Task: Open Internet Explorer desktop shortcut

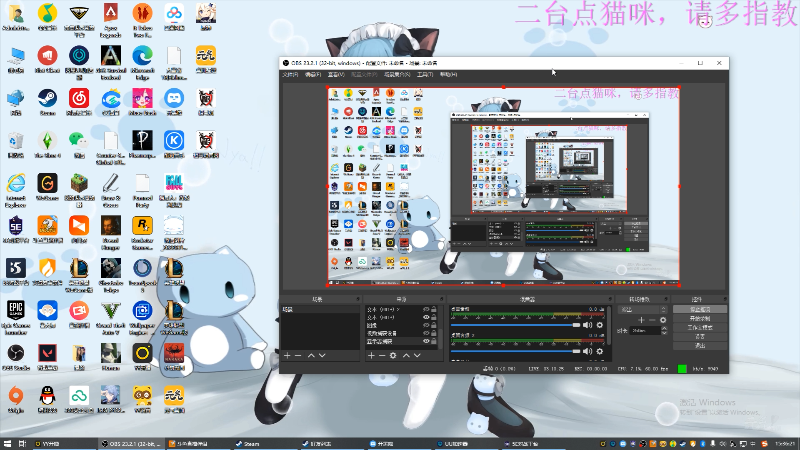Action: pyautogui.click(x=16, y=190)
